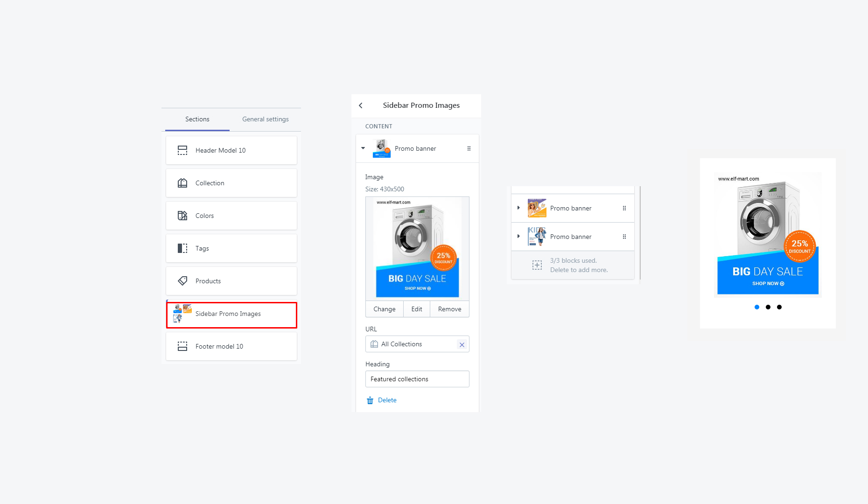The width and height of the screenshot is (868, 504).
Task: Select the first blue carousel dot
Action: tap(756, 307)
